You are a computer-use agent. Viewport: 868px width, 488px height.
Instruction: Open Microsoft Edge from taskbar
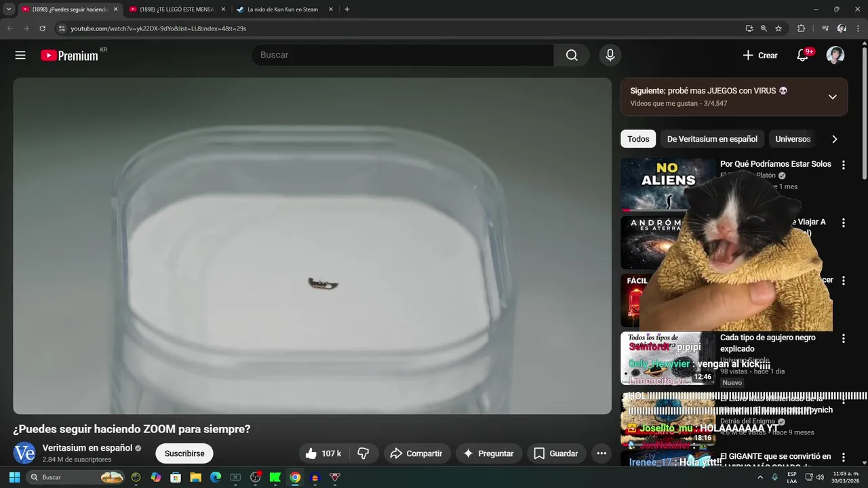pyautogui.click(x=215, y=477)
